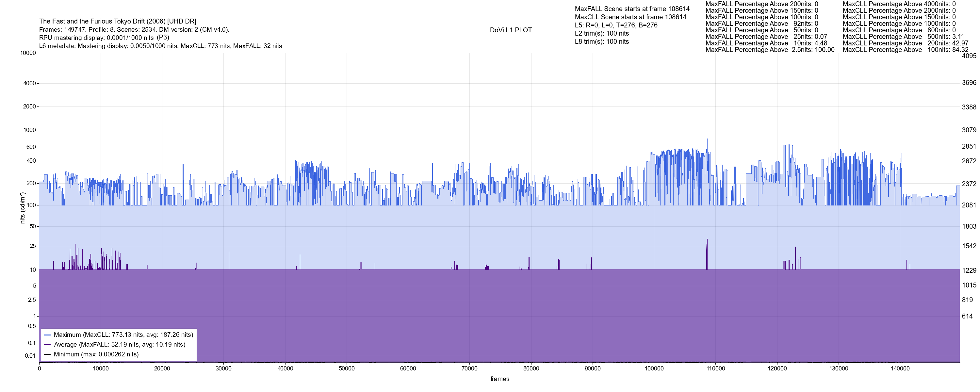Select the Maximum MaxCLL legend entry text
The width and height of the screenshot is (980, 392).
pyautogui.click(x=123, y=335)
